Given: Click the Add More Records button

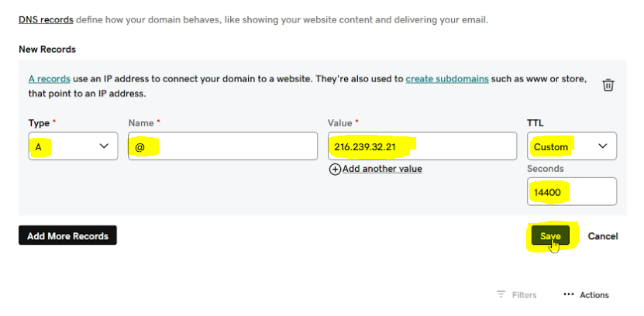Looking at the screenshot, I should [x=67, y=235].
